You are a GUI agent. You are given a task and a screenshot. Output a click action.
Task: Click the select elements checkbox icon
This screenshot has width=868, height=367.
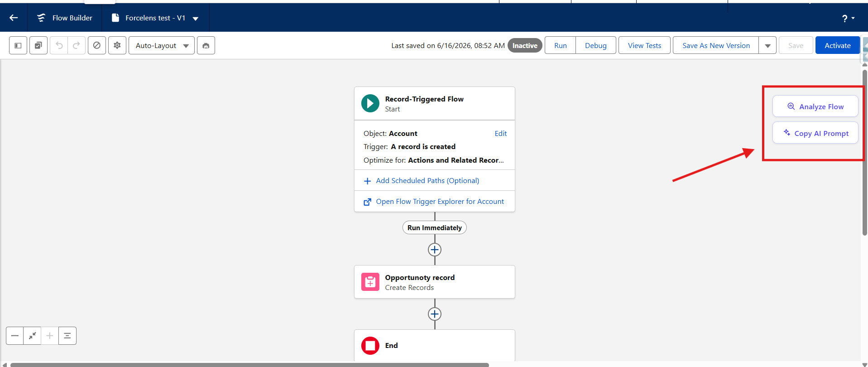click(38, 45)
